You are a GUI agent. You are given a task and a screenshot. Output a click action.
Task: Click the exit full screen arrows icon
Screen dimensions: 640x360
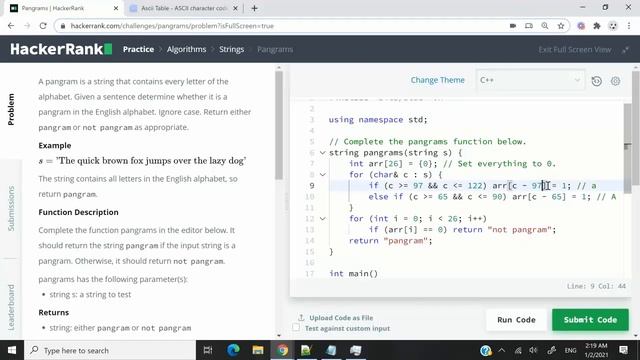pos(625,50)
